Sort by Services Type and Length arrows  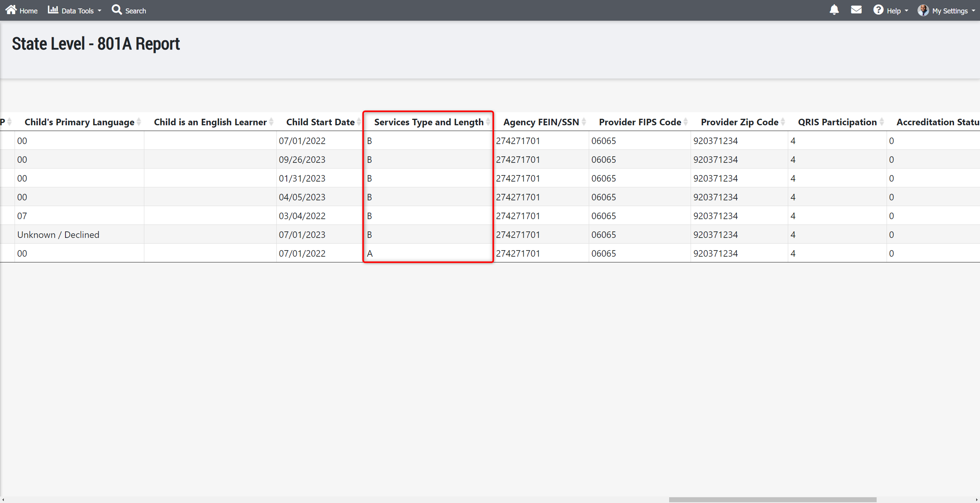488,122
